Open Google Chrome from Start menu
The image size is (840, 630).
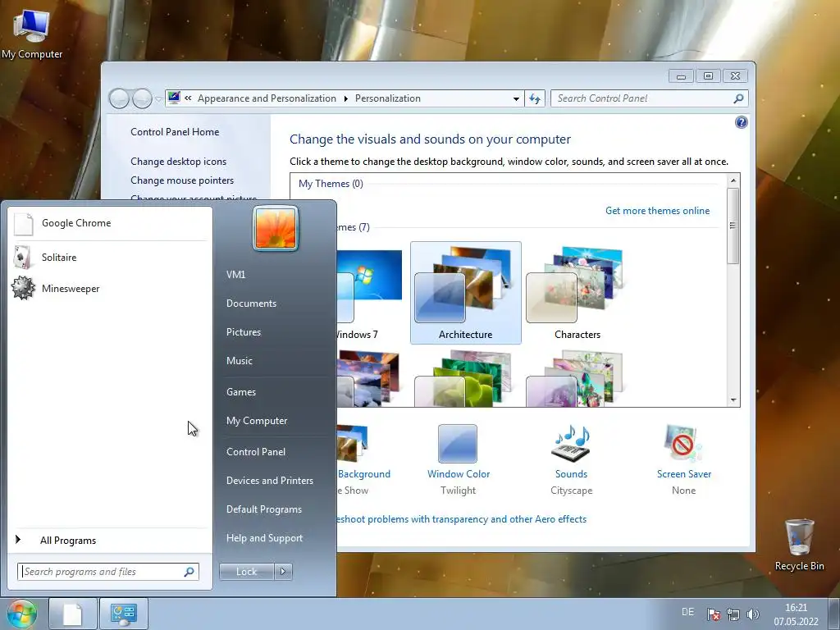110,223
